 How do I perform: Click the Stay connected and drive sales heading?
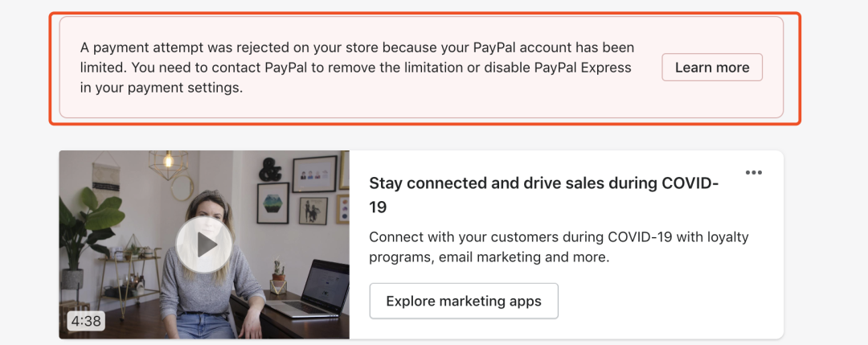tap(543, 195)
